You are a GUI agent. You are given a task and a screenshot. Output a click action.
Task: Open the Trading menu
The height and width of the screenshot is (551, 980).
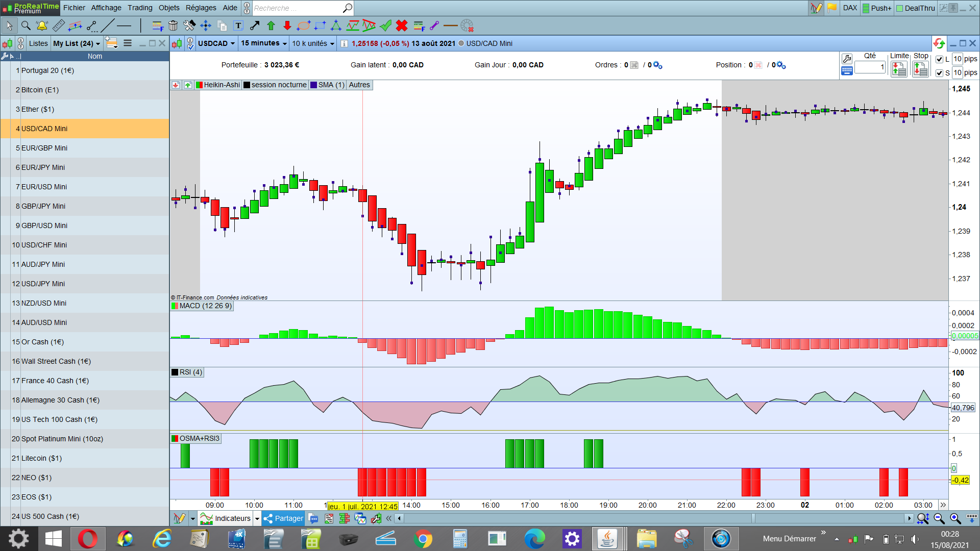pyautogui.click(x=140, y=8)
